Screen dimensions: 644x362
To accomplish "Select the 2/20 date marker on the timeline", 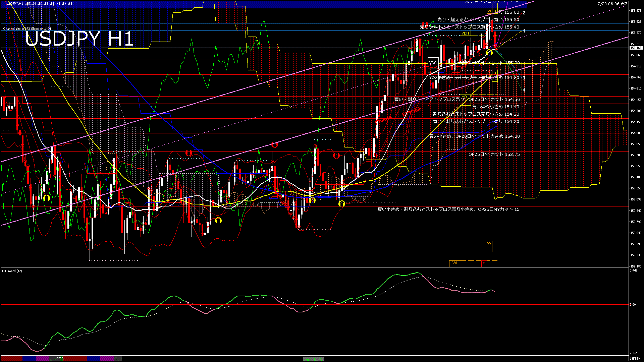I will [60, 359].
